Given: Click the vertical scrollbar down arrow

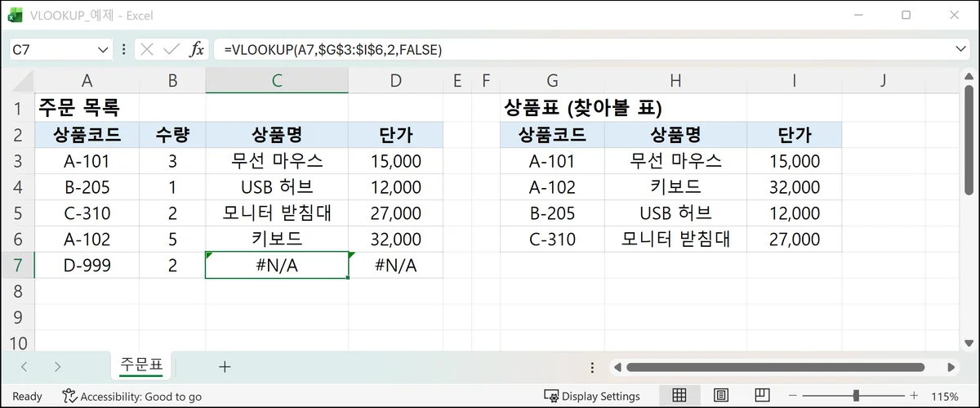Looking at the screenshot, I should (969, 343).
